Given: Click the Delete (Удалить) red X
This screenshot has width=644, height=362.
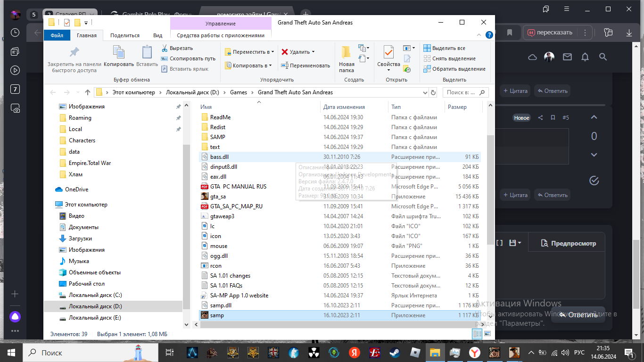Looking at the screenshot, I should (x=296, y=52).
